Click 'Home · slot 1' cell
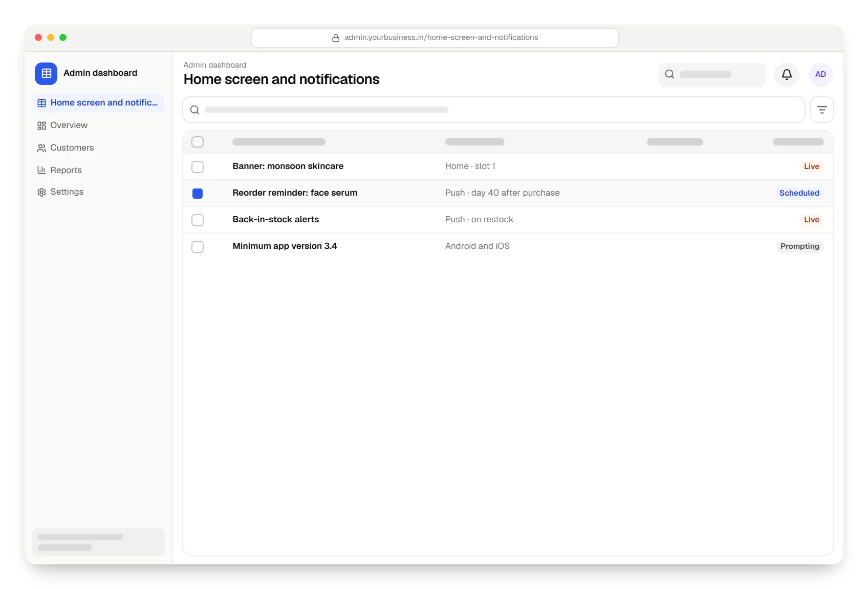This screenshot has height=589, width=868. pyautogui.click(x=470, y=166)
